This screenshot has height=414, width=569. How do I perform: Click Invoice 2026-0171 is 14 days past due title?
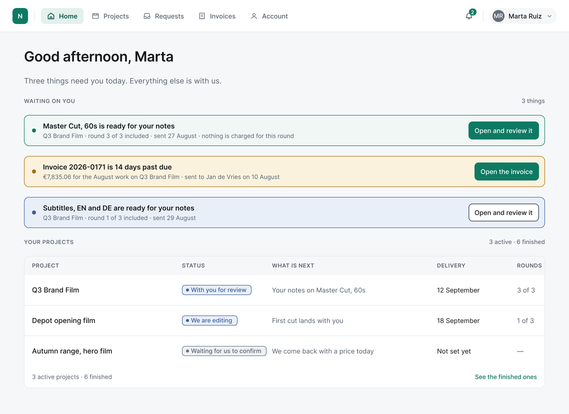[107, 167]
